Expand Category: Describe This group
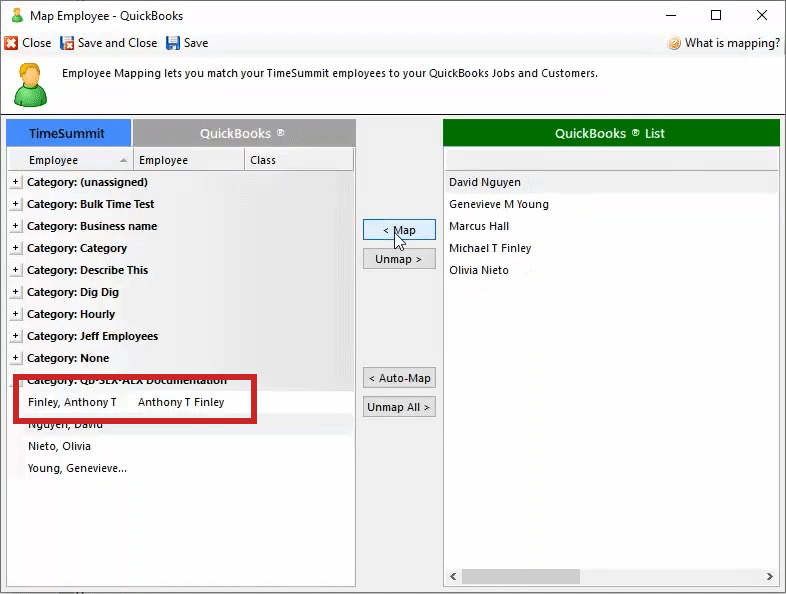Screen dimensions: 786x594 16,270
